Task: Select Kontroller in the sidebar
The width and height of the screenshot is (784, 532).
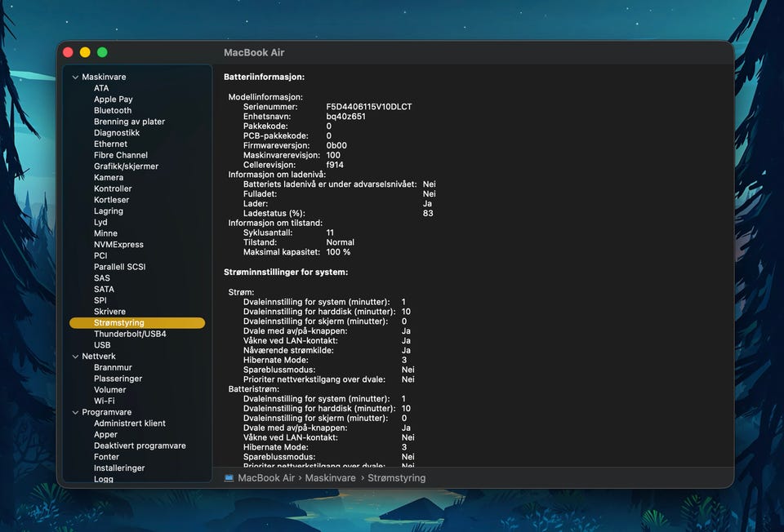Action: click(x=113, y=188)
